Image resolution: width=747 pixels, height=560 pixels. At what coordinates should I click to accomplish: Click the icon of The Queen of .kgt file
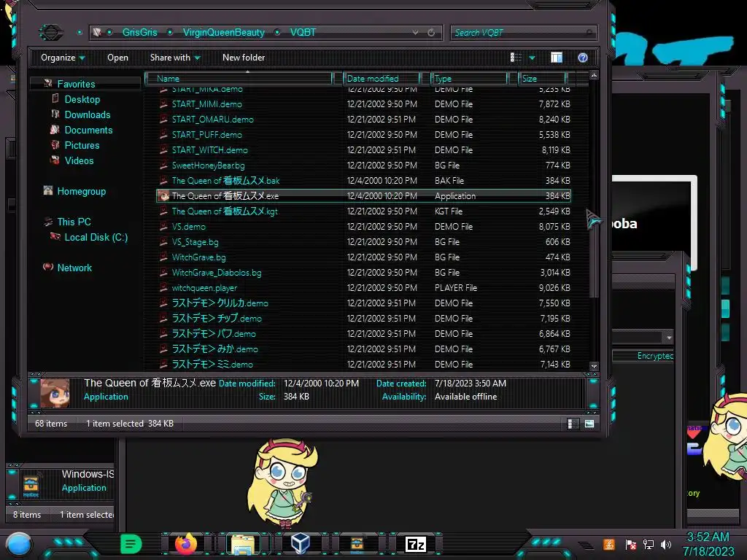[163, 211]
